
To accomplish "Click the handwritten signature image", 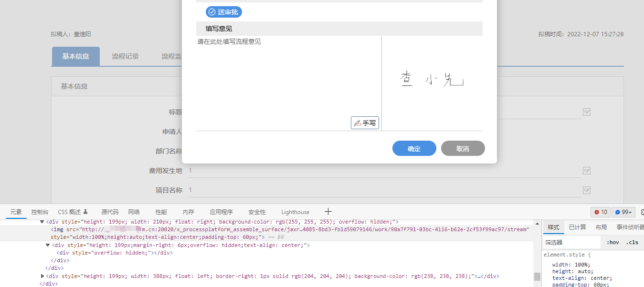I will click(432, 79).
